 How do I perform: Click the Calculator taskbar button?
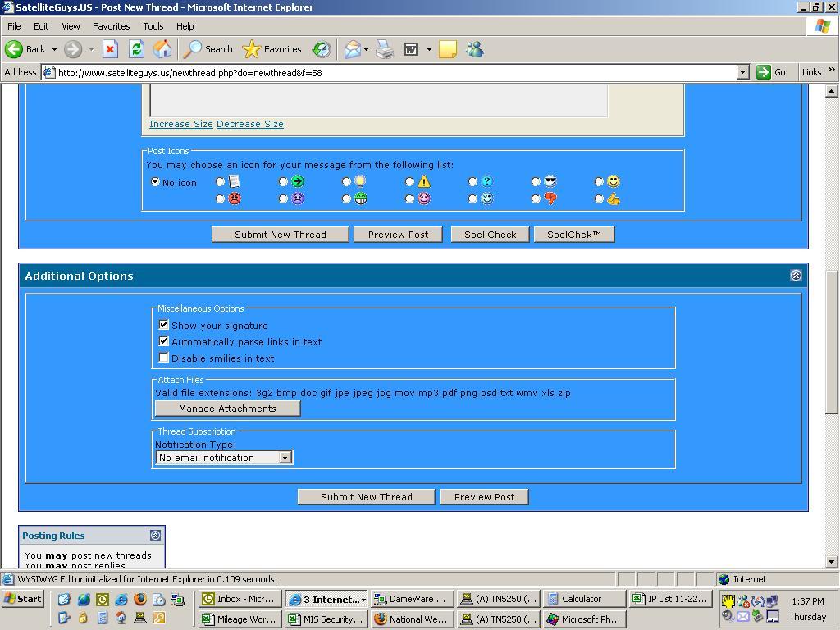click(584, 599)
